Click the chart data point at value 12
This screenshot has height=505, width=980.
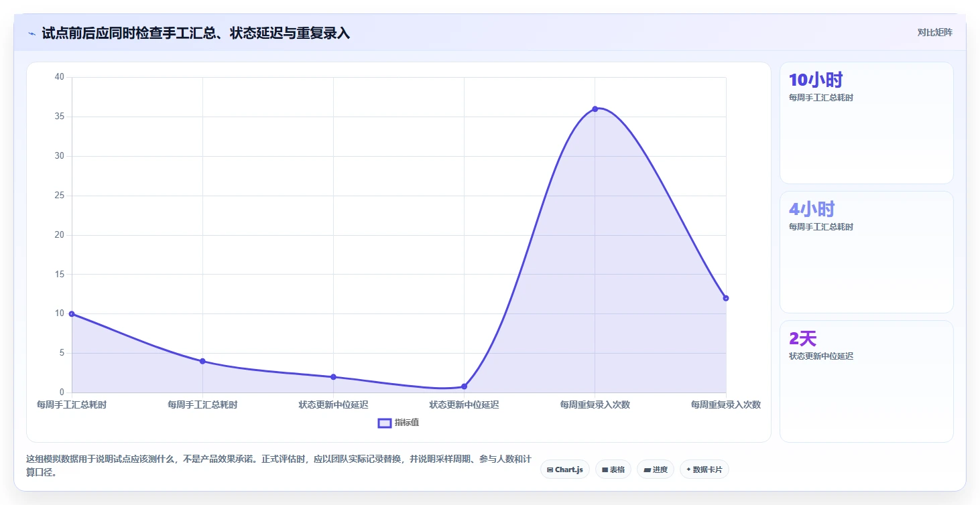pyautogui.click(x=726, y=298)
